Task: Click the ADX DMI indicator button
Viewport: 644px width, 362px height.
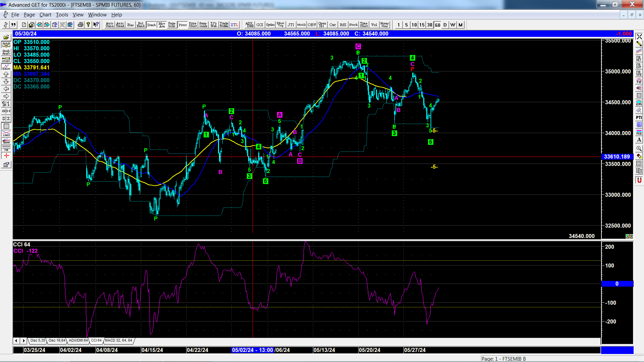Action: coord(249,25)
